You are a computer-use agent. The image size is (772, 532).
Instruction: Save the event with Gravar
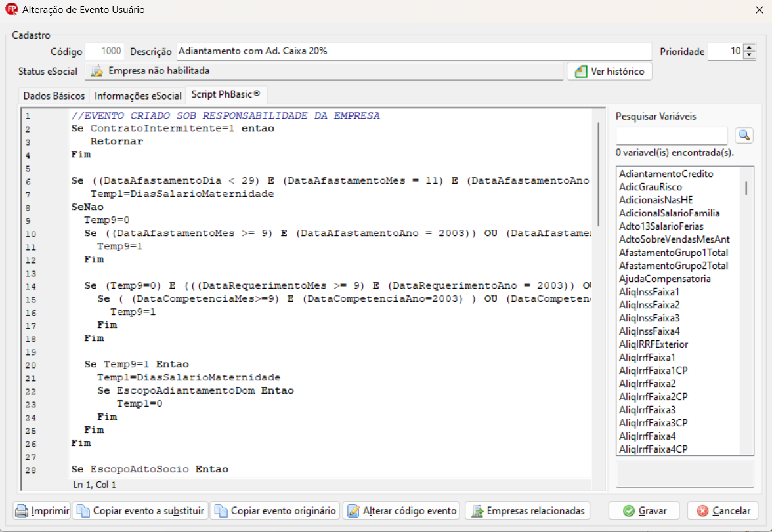click(644, 511)
